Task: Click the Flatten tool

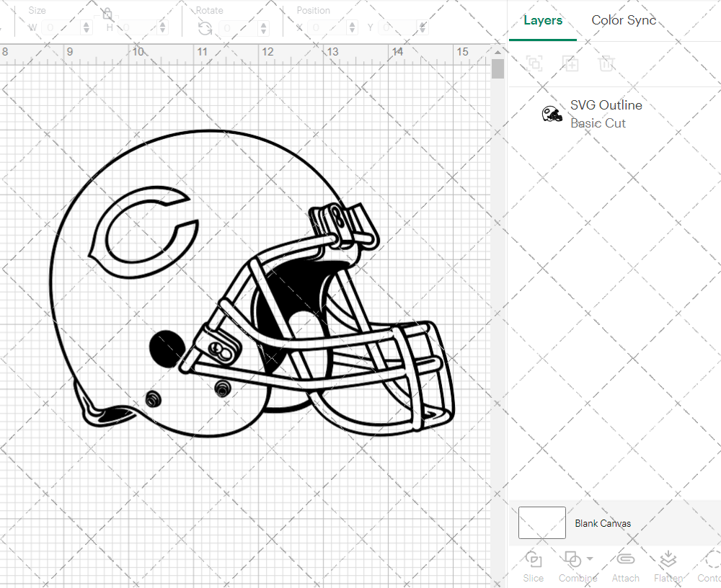Action: 668,566
